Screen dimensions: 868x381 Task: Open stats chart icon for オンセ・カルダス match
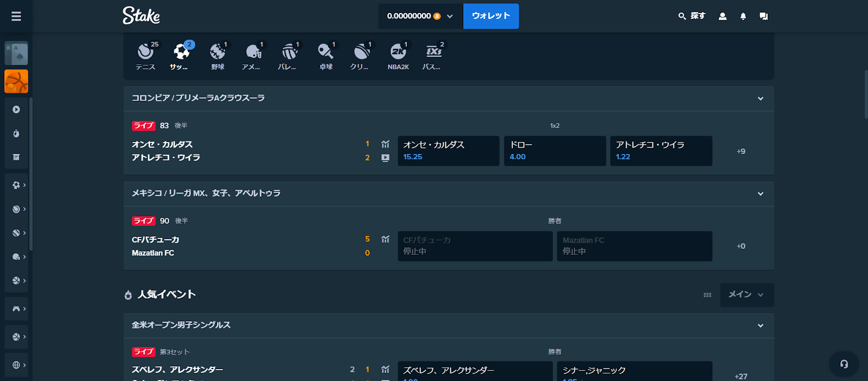pyautogui.click(x=385, y=144)
